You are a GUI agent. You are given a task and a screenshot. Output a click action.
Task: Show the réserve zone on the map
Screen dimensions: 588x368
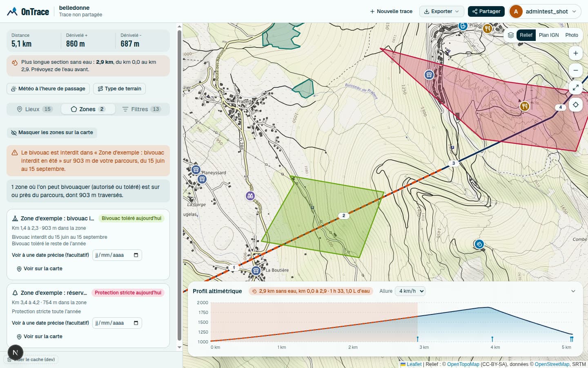click(39, 337)
